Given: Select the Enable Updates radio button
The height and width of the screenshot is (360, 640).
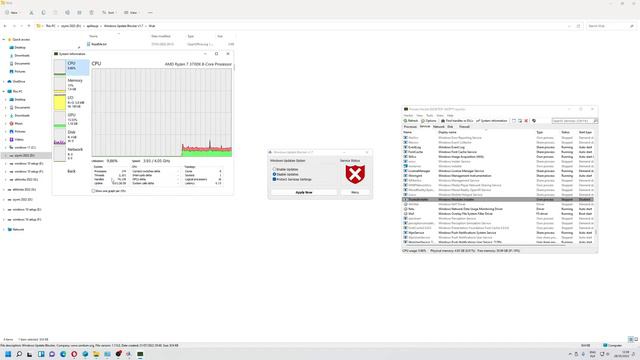Looking at the screenshot, I should pos(274,169).
